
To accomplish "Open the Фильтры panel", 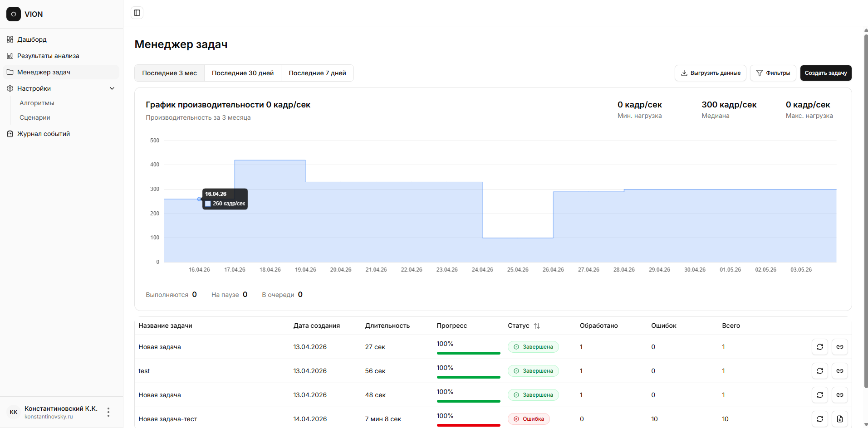I will (773, 73).
